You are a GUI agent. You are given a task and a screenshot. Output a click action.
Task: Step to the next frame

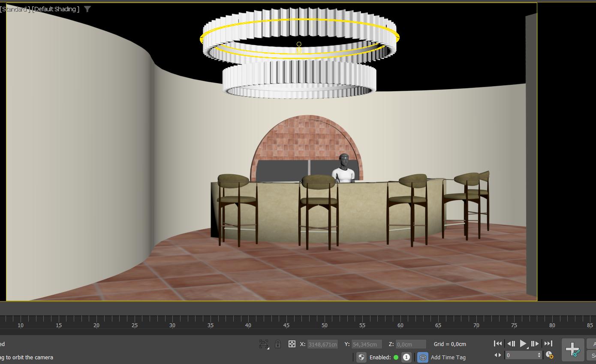[535, 343]
